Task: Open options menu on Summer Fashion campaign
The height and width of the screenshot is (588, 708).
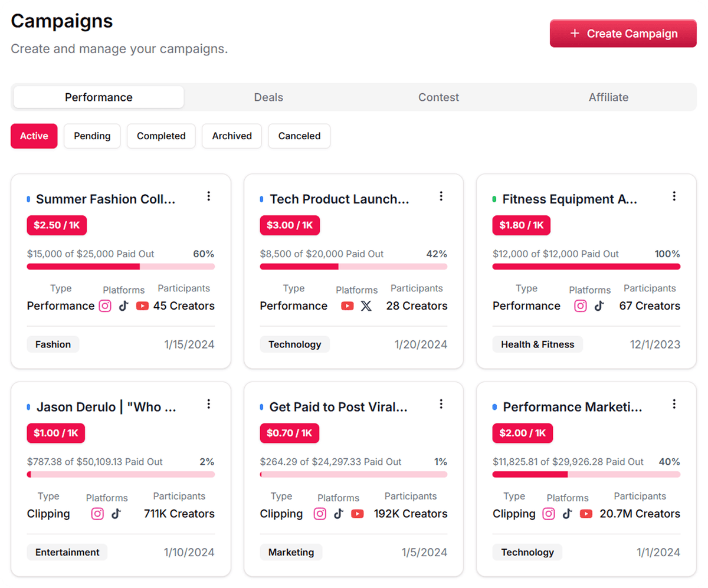Action: [x=209, y=196]
